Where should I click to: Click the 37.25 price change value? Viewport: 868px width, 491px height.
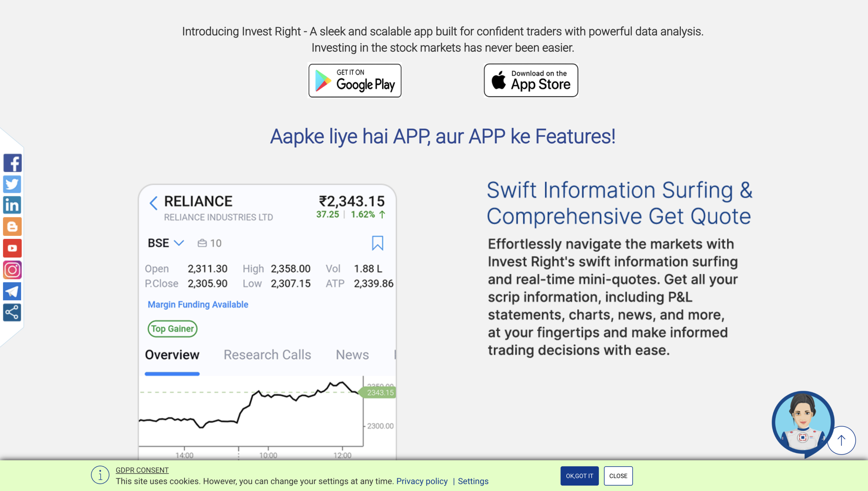328,214
